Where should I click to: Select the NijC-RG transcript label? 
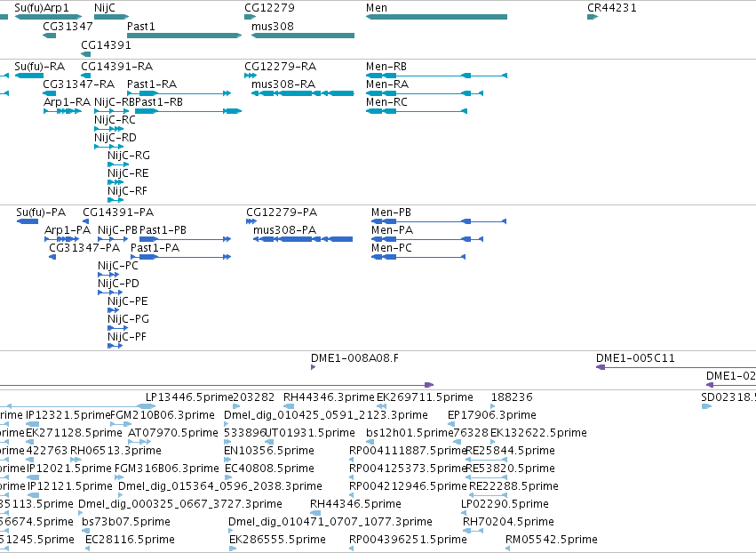click(x=129, y=156)
